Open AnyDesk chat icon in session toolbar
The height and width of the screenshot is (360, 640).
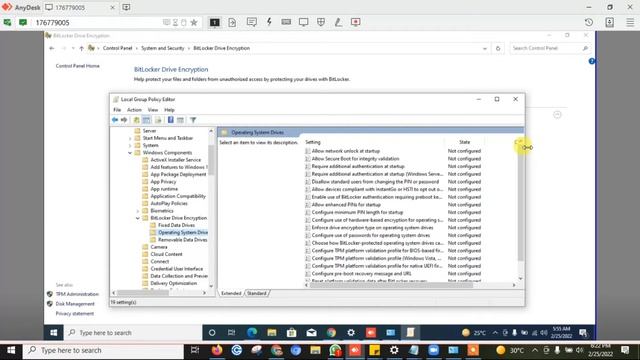(251, 22)
